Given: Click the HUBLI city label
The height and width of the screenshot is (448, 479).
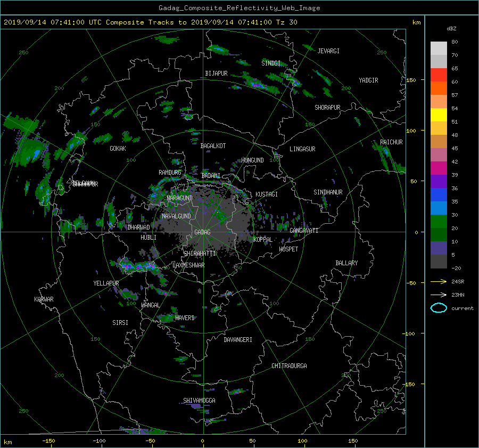Looking at the screenshot, I should click(148, 238).
